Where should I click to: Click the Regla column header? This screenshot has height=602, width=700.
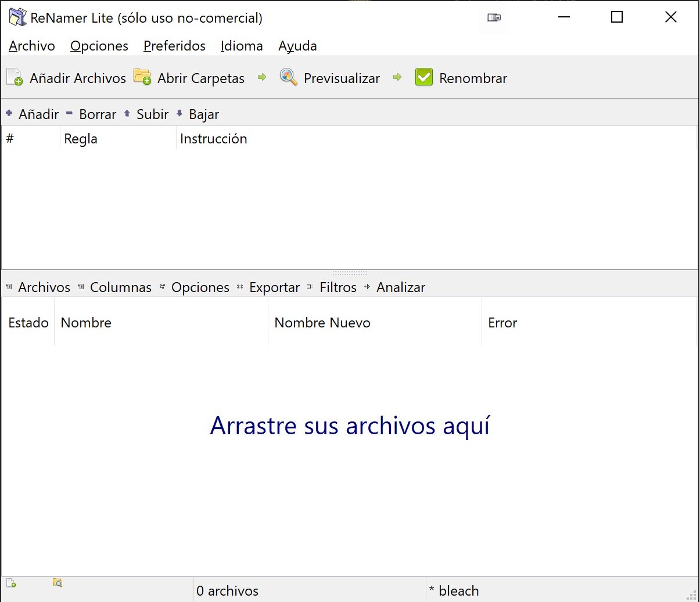[118, 139]
